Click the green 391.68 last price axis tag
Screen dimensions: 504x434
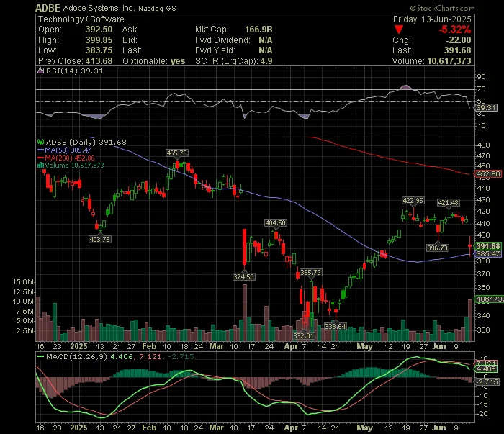488,246
